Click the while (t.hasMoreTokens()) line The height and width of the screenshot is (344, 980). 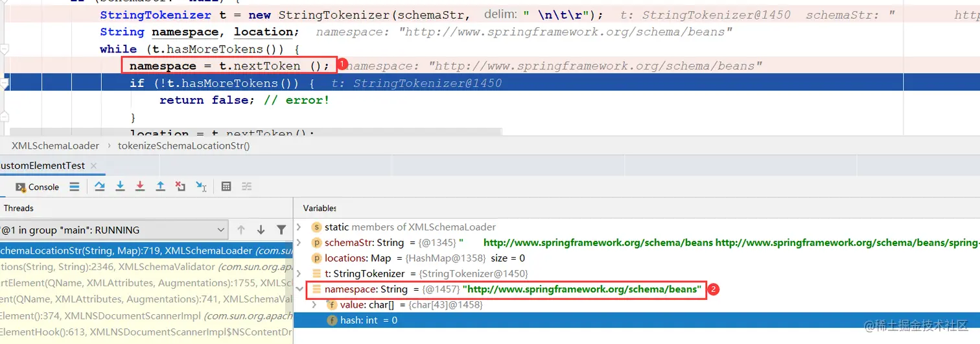(x=200, y=49)
